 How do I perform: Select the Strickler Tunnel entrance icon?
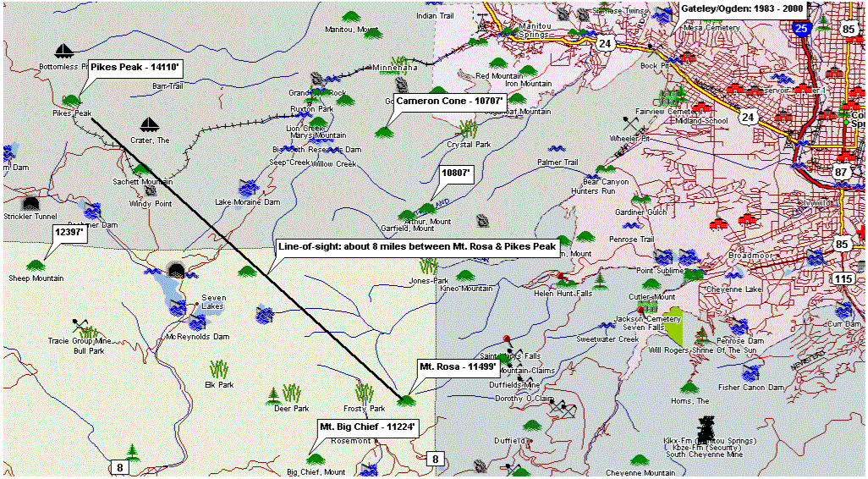30,203
